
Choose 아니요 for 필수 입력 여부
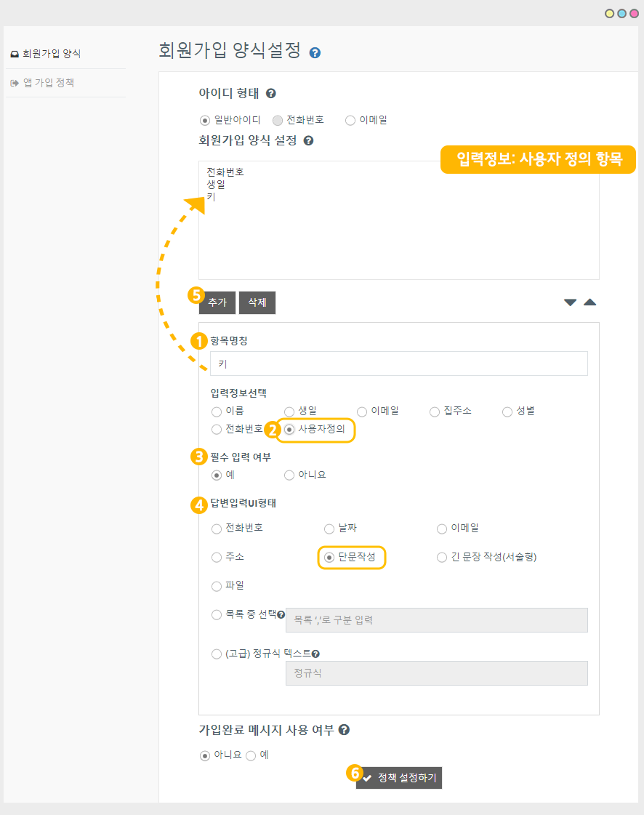[x=289, y=475]
